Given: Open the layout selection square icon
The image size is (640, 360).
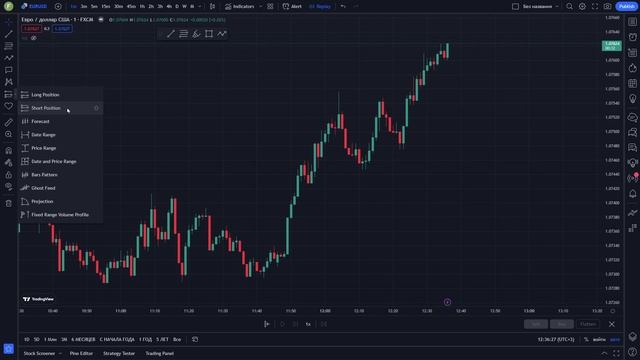Looking at the screenshot, I should [516, 6].
